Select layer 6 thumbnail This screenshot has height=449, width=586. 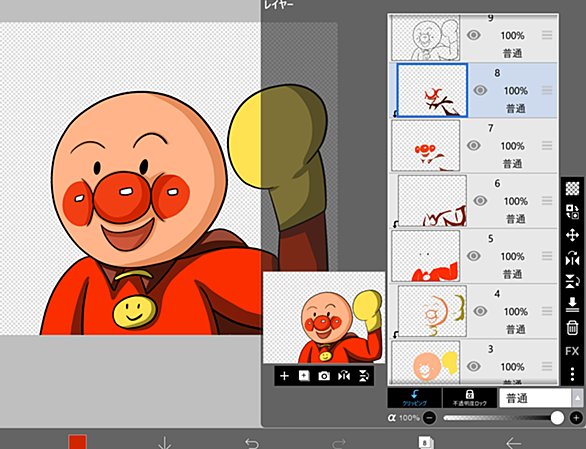432,201
